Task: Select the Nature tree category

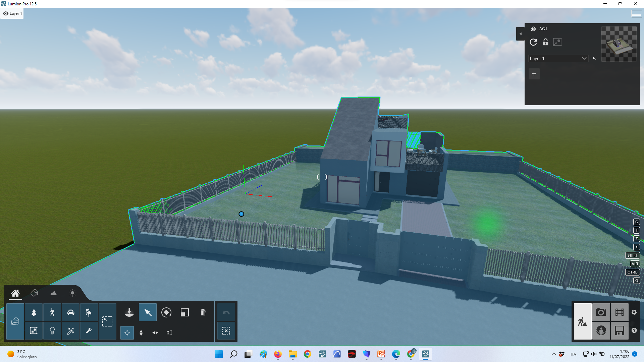Action: click(34, 312)
